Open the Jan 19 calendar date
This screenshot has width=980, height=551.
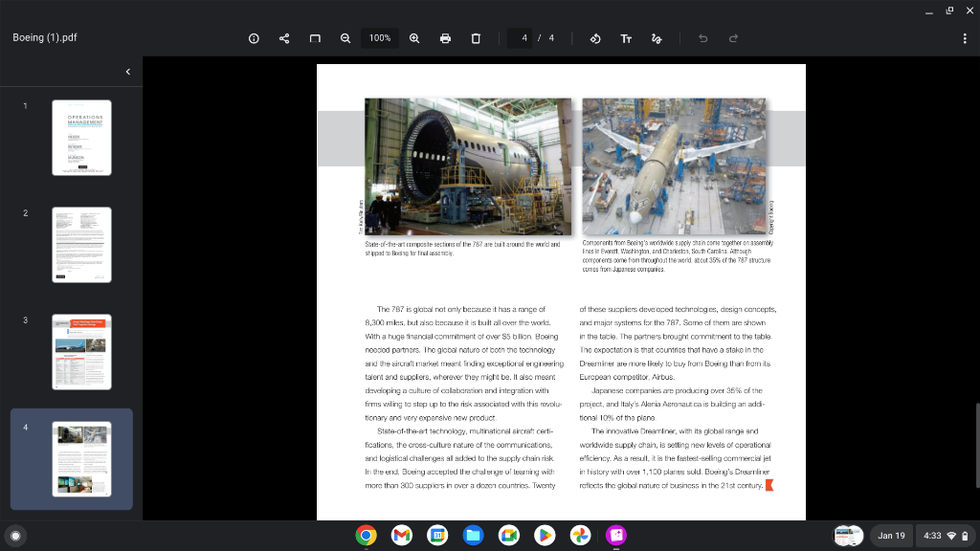click(x=891, y=536)
